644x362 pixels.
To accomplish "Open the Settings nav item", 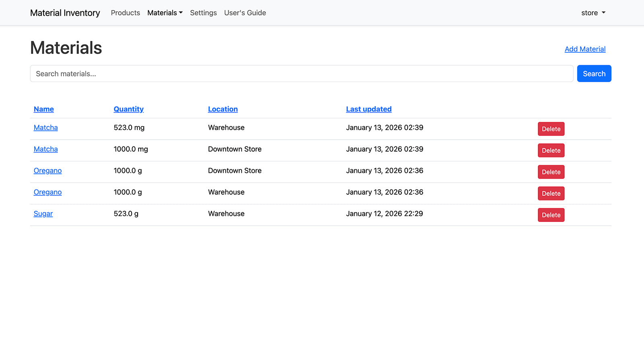I will tap(203, 13).
